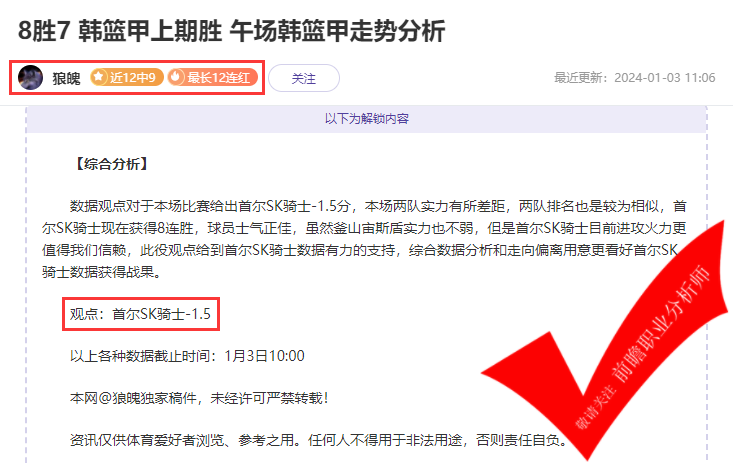The height and width of the screenshot is (463, 733).
Task: Click the 【综合分析】 section heading
Action: tap(112, 164)
